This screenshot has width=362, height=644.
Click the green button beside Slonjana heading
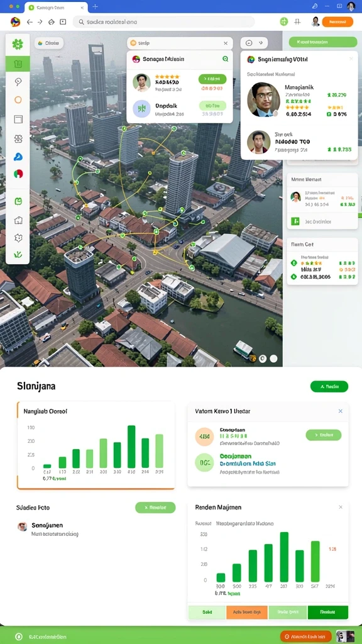[x=329, y=387]
